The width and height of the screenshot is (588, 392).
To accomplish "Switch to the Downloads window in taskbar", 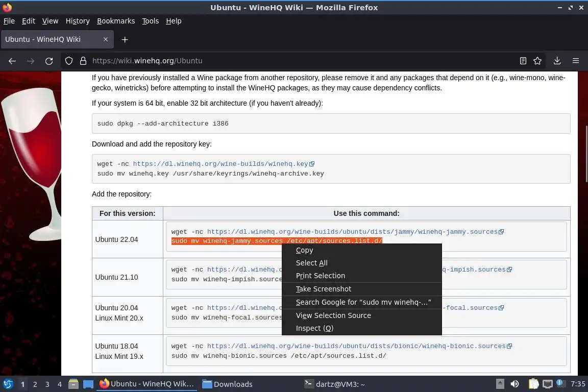I will [x=227, y=384].
